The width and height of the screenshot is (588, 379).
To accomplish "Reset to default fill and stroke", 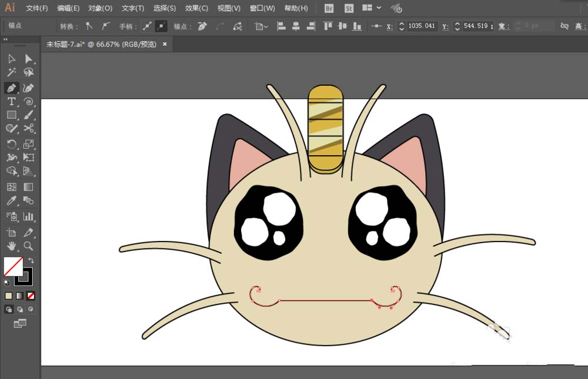I will (x=6, y=282).
